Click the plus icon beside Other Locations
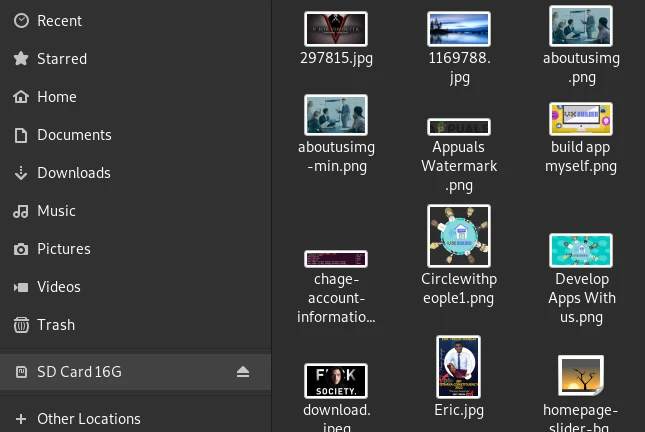This screenshot has height=432, width=645. coord(21,419)
